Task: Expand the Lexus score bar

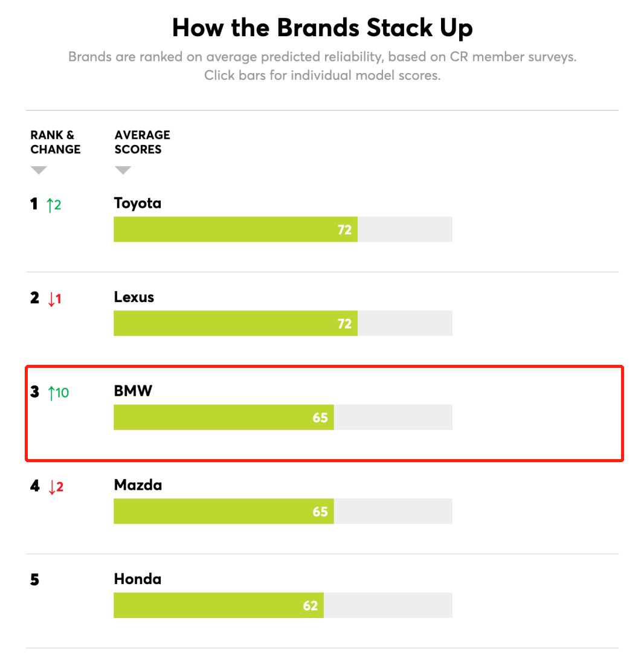Action: [x=236, y=323]
